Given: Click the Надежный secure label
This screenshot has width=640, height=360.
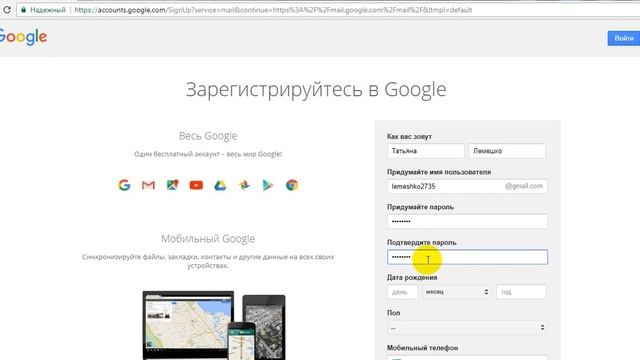Looking at the screenshot, I should click(48, 10).
